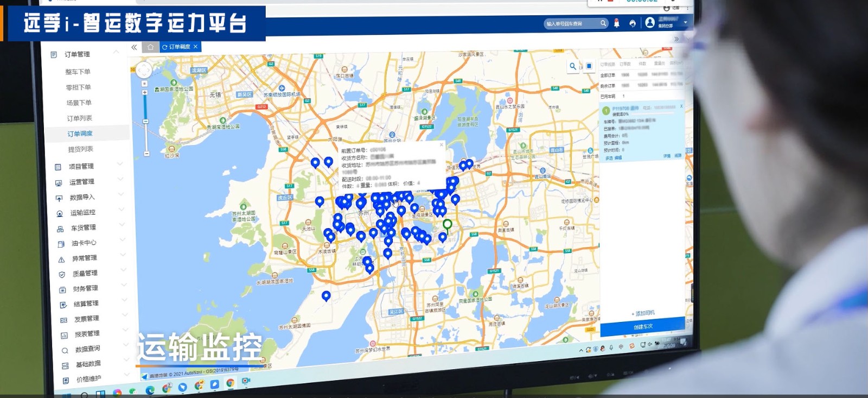The height and width of the screenshot is (398, 868).
Task: Click the blue 创建车次 button
Action: 643,327
